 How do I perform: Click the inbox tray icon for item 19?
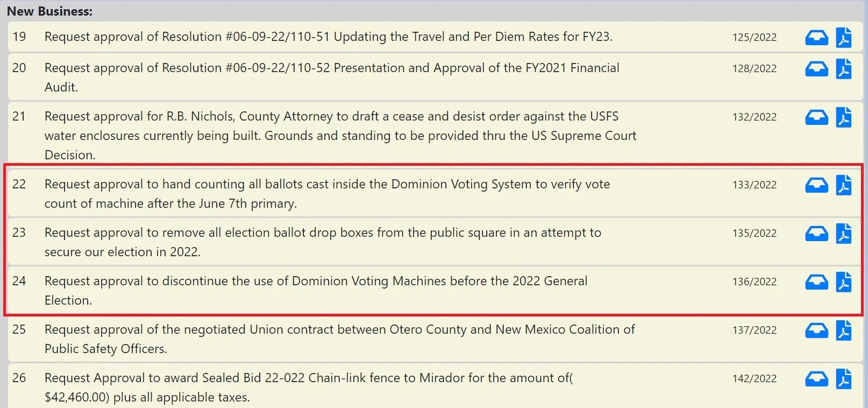pos(816,38)
